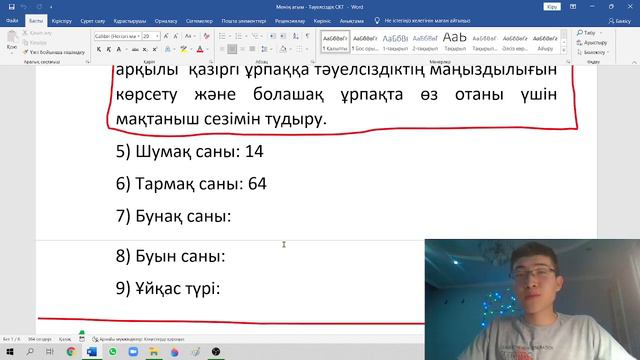Increase the font size with grow icon

(166, 36)
